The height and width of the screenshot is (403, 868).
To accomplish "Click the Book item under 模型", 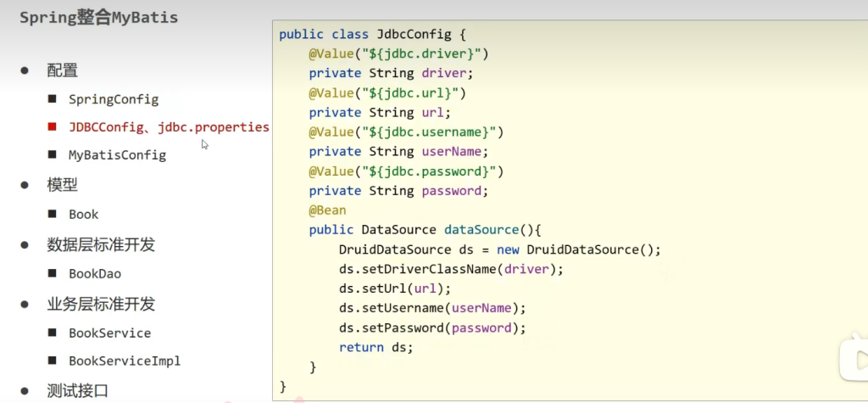I will [84, 215].
